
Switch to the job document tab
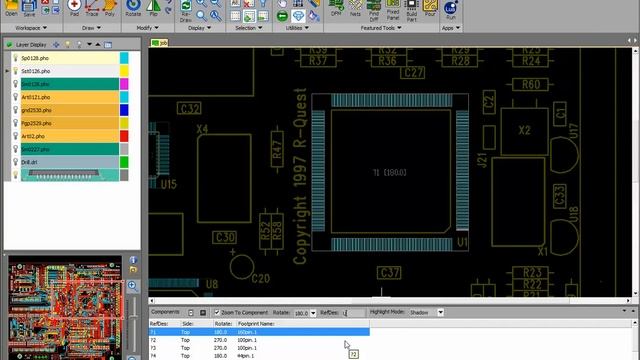click(159, 42)
